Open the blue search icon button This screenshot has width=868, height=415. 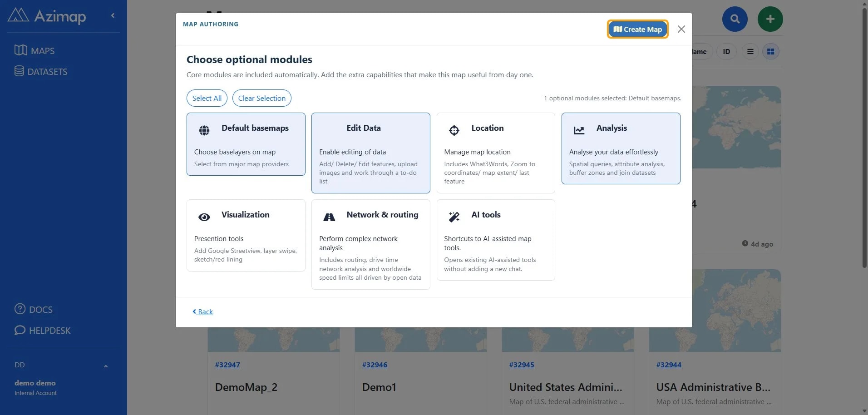[735, 19]
